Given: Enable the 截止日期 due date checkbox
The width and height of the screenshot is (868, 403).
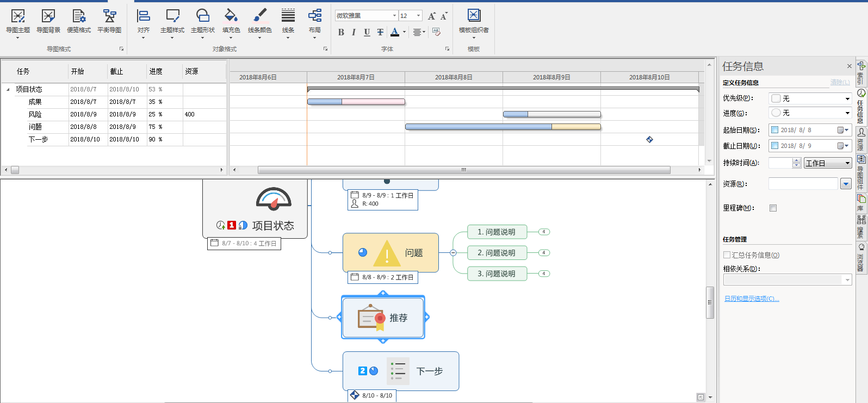Looking at the screenshot, I should [775, 146].
